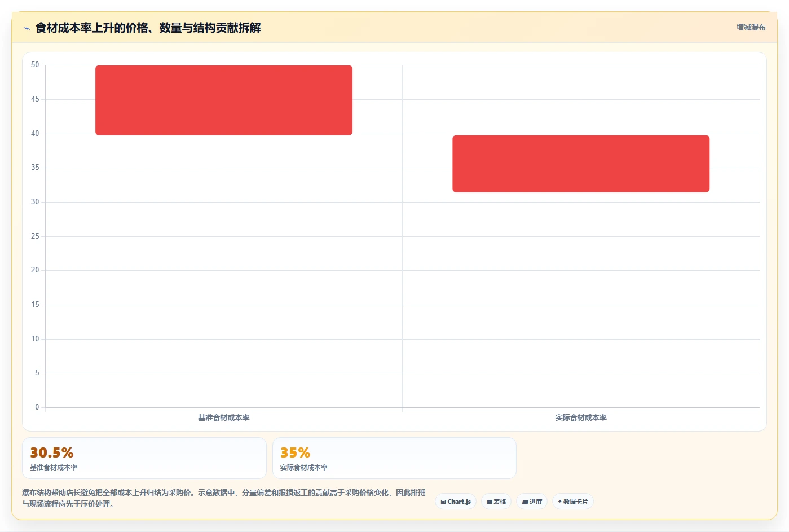Viewport: 789px width, 532px height.
Task: Click the y-axis value 0
Action: tap(37, 407)
